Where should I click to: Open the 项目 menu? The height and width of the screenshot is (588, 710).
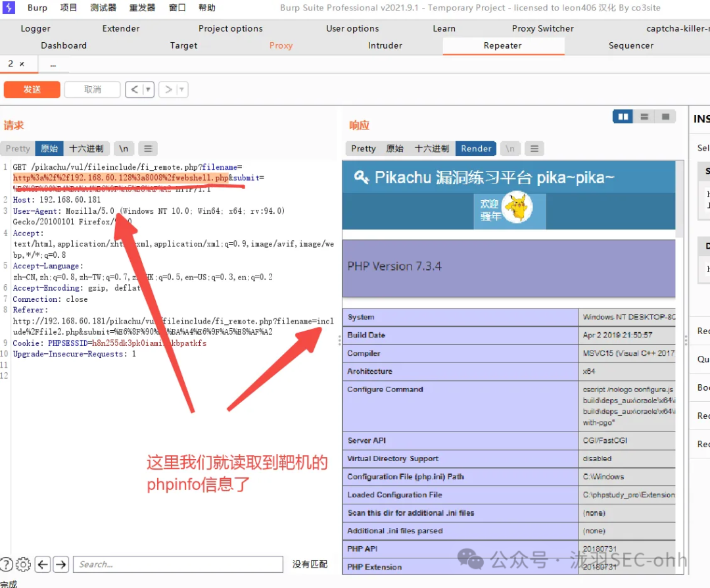[69, 8]
